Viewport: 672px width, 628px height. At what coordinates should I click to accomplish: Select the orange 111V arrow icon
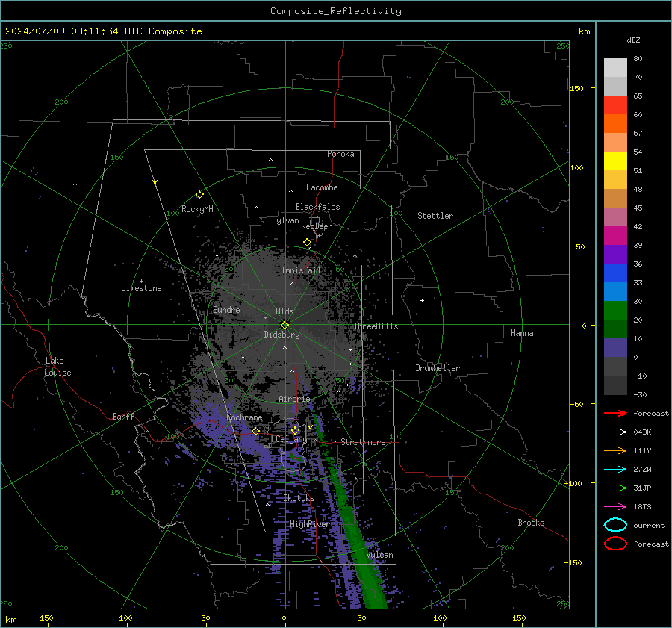[x=615, y=450]
